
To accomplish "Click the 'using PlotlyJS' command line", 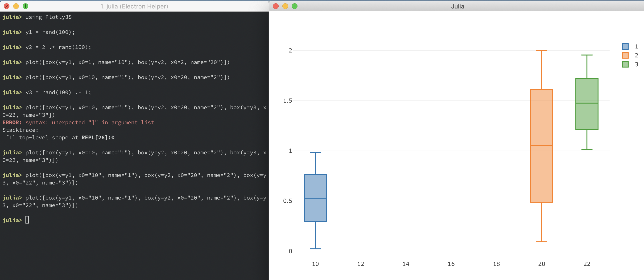I will point(48,17).
